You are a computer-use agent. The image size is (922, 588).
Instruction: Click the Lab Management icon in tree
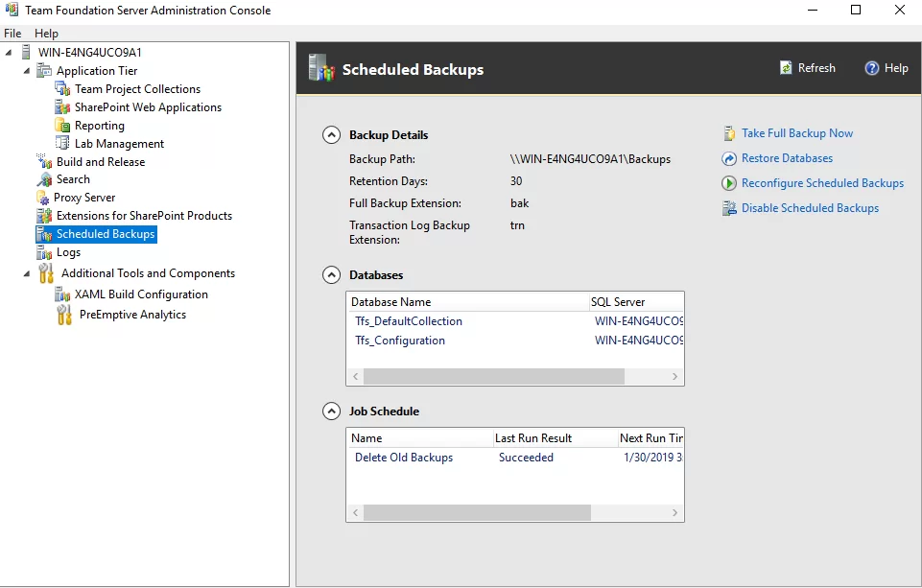pos(63,144)
